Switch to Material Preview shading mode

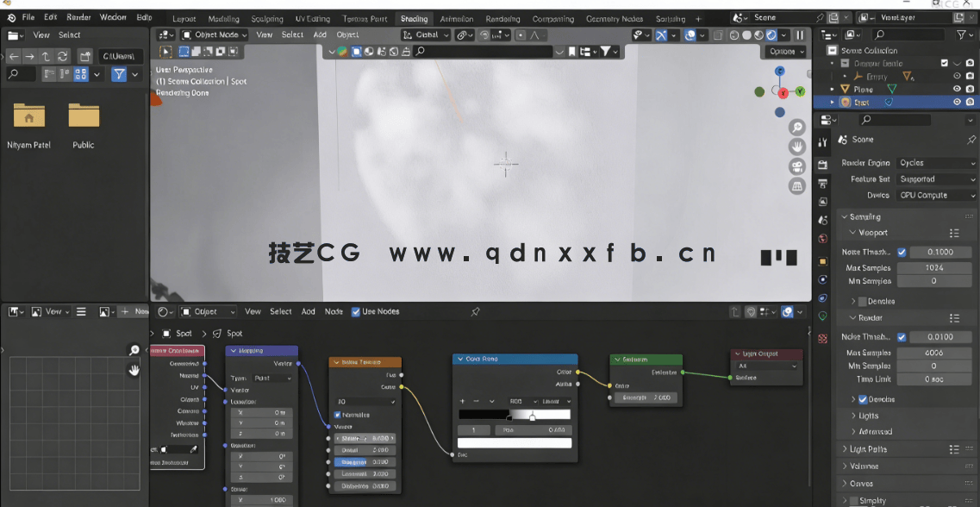[758, 35]
